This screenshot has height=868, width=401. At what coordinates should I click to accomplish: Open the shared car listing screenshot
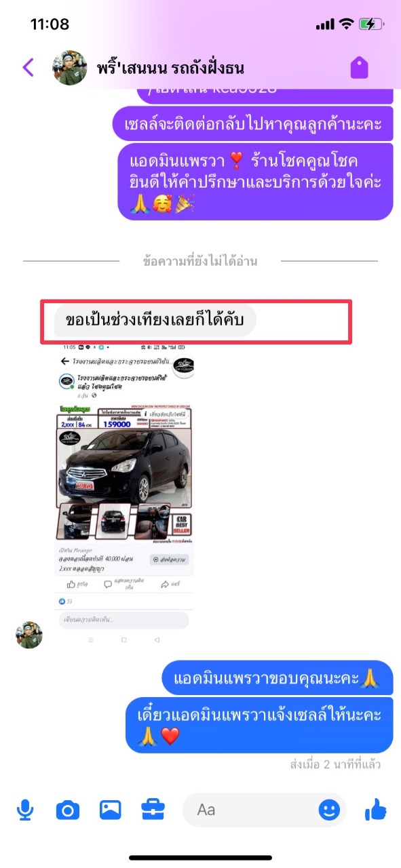(124, 496)
